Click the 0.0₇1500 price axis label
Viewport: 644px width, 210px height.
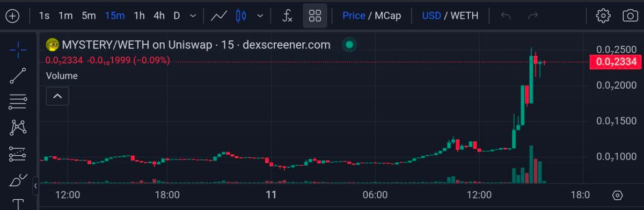616,121
